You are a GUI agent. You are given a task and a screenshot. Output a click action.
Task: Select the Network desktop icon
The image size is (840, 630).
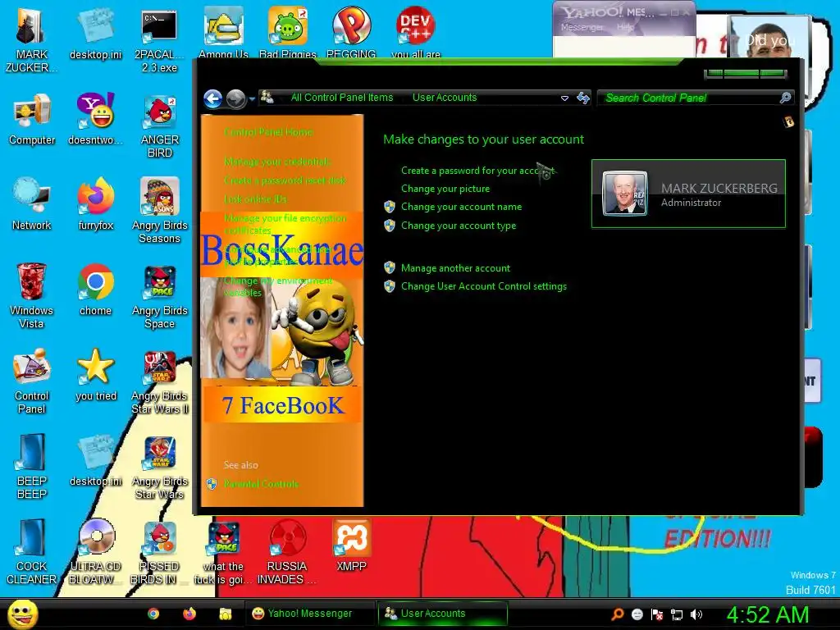(x=32, y=204)
